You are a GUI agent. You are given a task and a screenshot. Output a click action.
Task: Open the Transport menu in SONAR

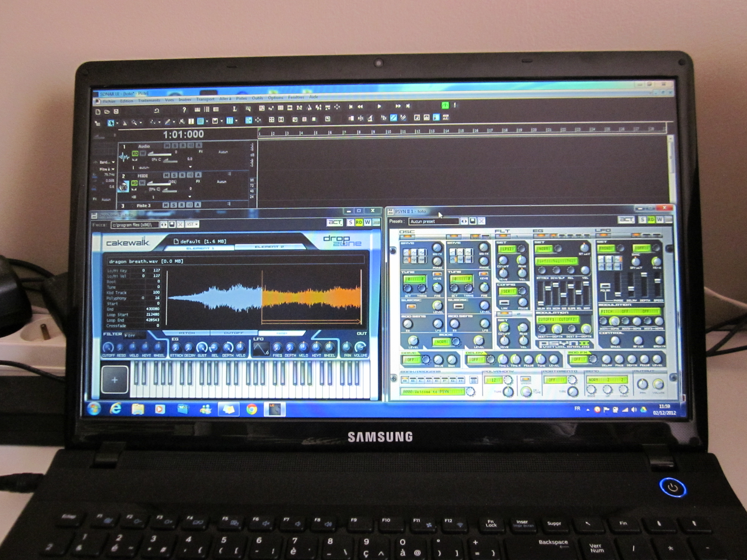tap(205, 99)
